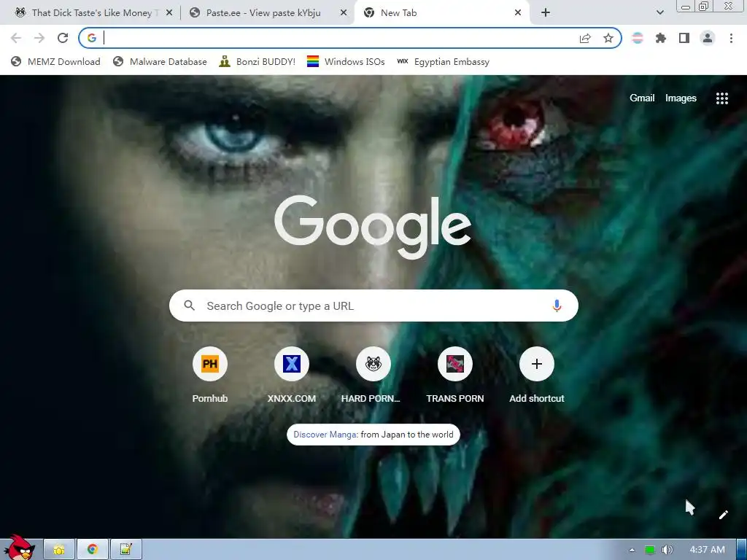This screenshot has width=747, height=560.
Task: Switch to Paste.ee View paste tab
Action: point(263,13)
